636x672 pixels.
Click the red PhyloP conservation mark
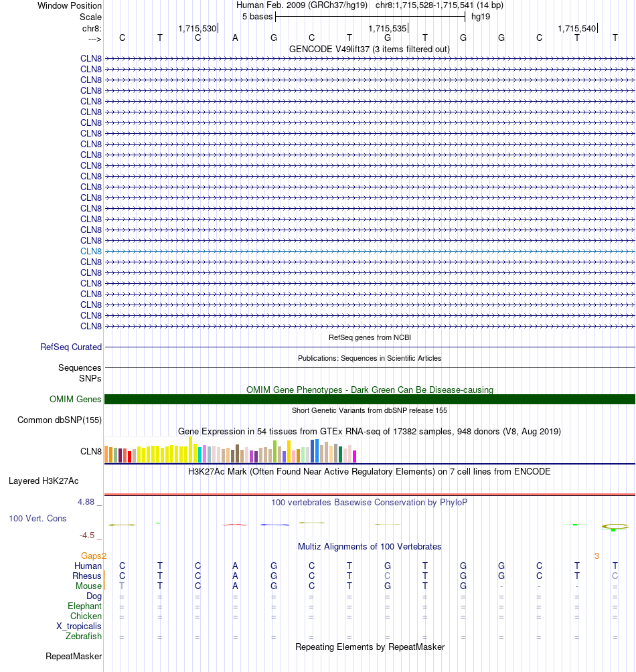click(235, 525)
